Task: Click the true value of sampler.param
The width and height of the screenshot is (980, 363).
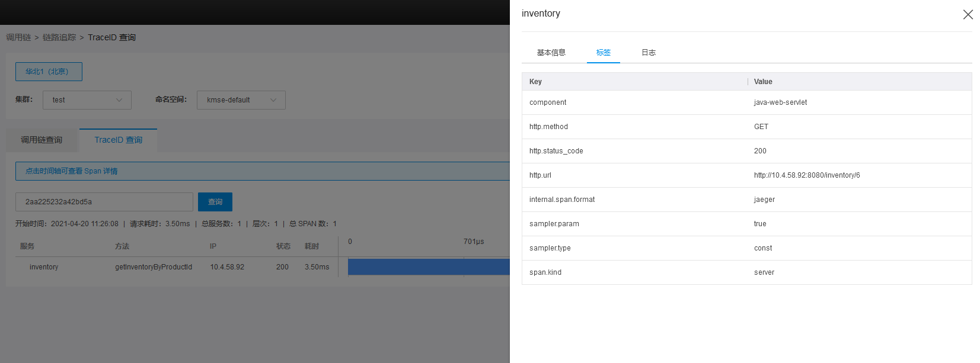Action: (x=760, y=224)
